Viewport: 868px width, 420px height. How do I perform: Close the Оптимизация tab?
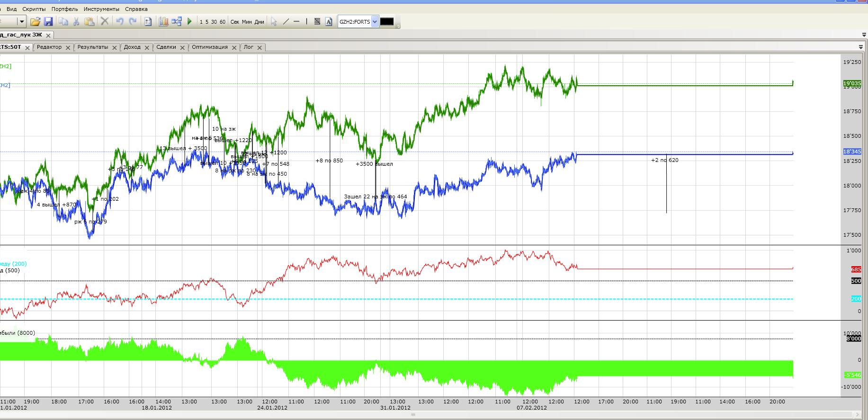[234, 47]
